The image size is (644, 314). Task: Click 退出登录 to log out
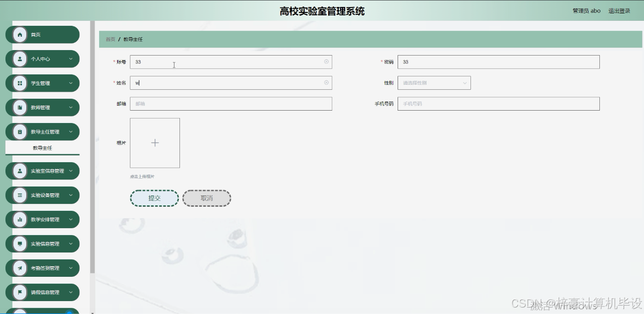[x=620, y=10]
